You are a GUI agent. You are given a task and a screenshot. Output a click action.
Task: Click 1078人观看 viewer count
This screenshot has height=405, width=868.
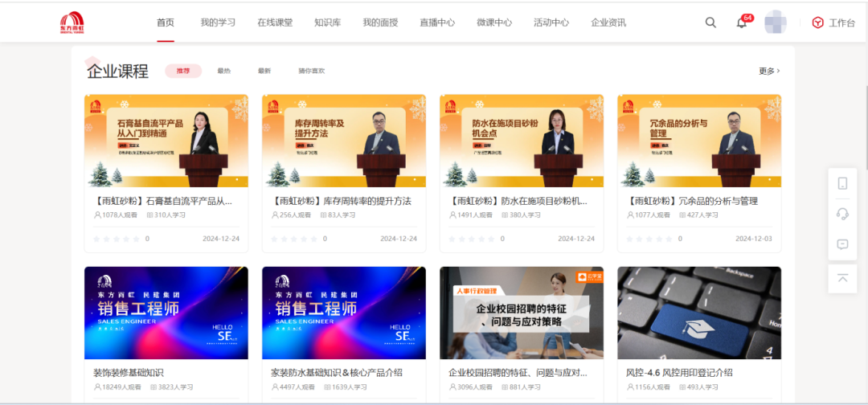(x=115, y=215)
